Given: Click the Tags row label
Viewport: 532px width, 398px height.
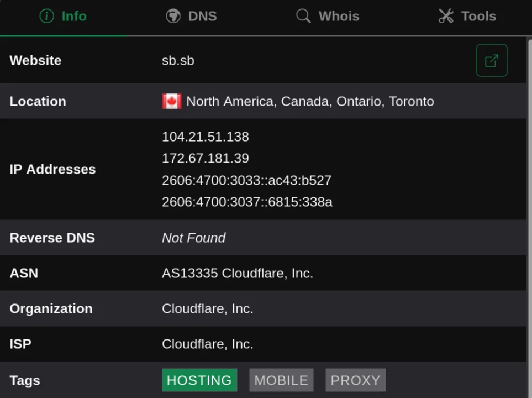Looking at the screenshot, I should (25, 380).
